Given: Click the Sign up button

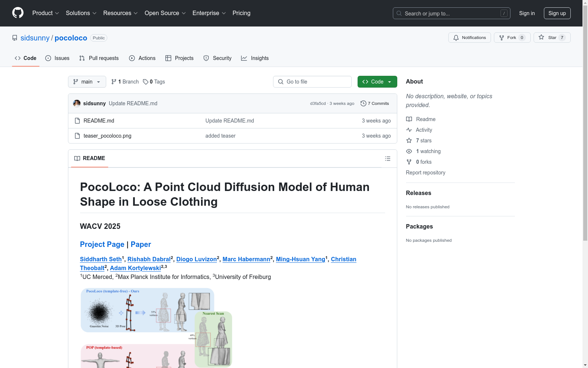Looking at the screenshot, I should coord(557,13).
